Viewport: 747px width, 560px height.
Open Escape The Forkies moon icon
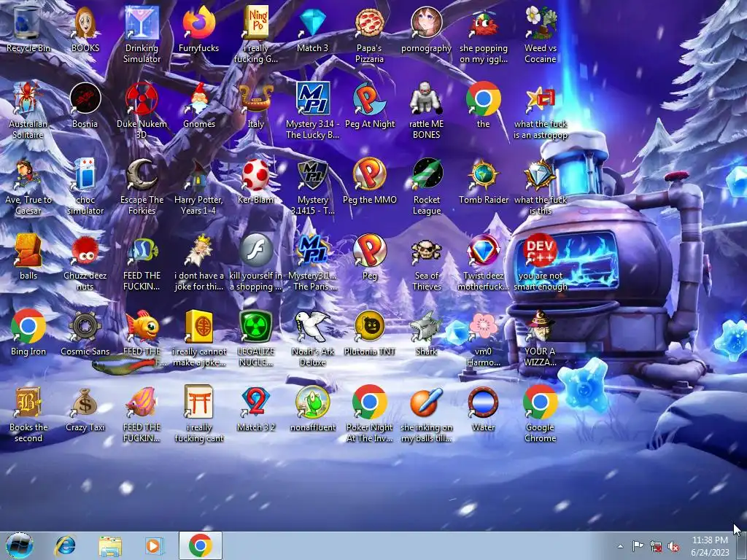coord(142,186)
